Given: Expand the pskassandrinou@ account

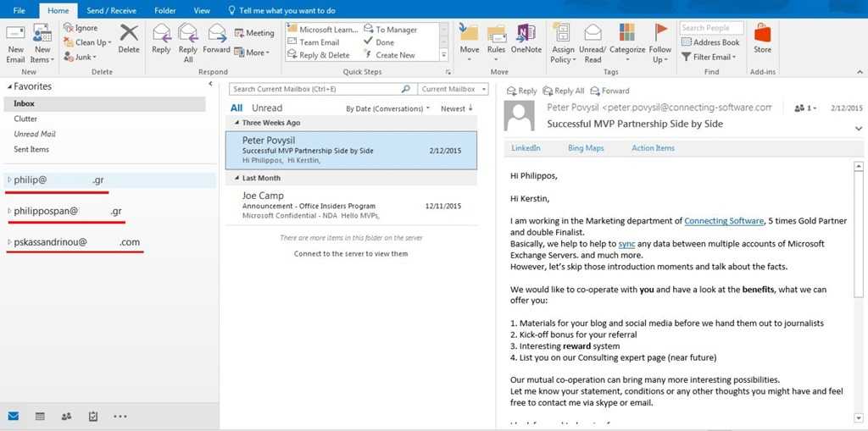Looking at the screenshot, I should (9, 242).
